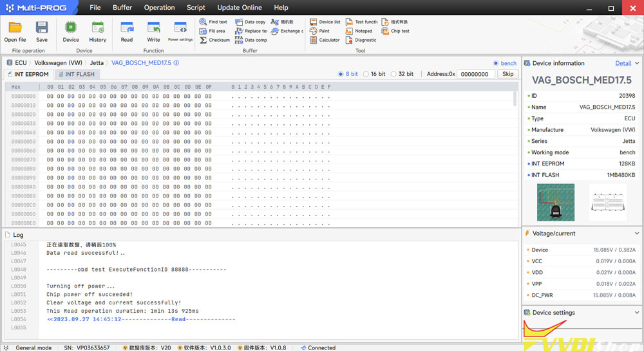The width and height of the screenshot is (644, 352).
Task: Select the bench mode radio button
Action: (x=496, y=63)
